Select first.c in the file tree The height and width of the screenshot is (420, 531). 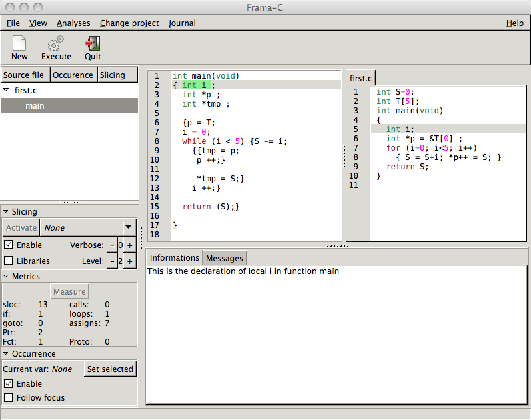click(26, 91)
